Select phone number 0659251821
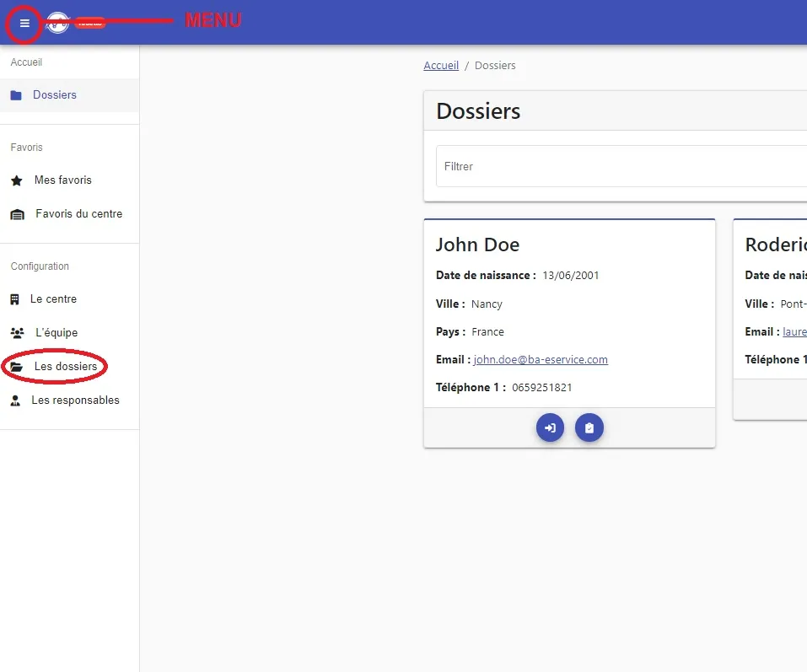This screenshot has width=807, height=672. pyautogui.click(x=542, y=388)
